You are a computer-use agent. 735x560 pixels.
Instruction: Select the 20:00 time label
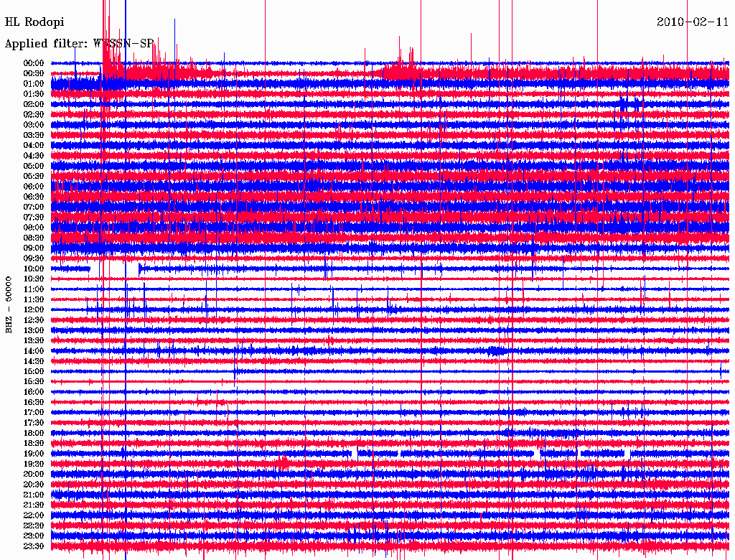(34, 474)
